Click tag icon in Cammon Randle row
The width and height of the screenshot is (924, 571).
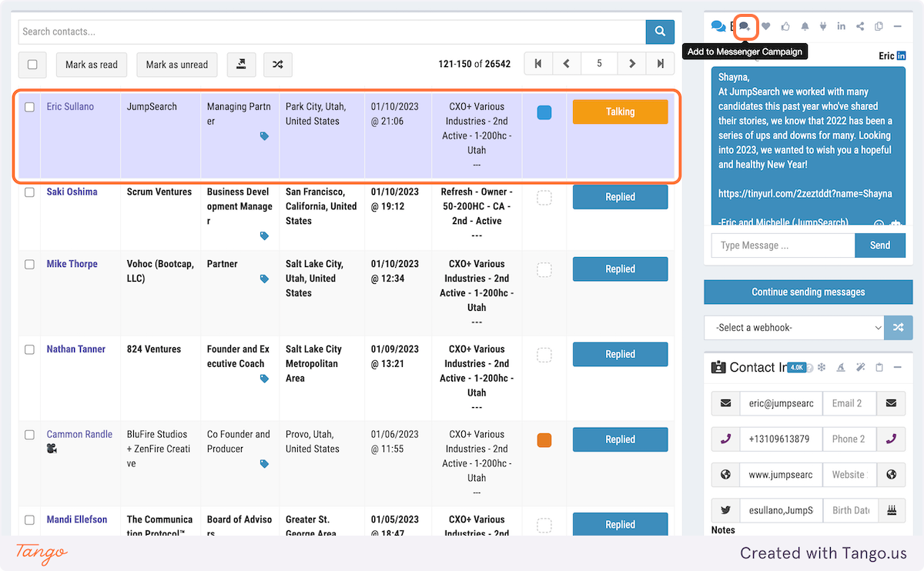tap(264, 464)
